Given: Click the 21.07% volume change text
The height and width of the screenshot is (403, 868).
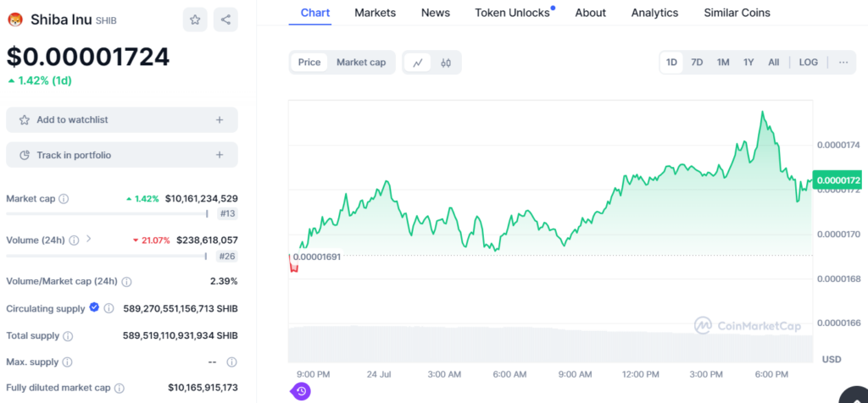Looking at the screenshot, I should coord(151,240).
